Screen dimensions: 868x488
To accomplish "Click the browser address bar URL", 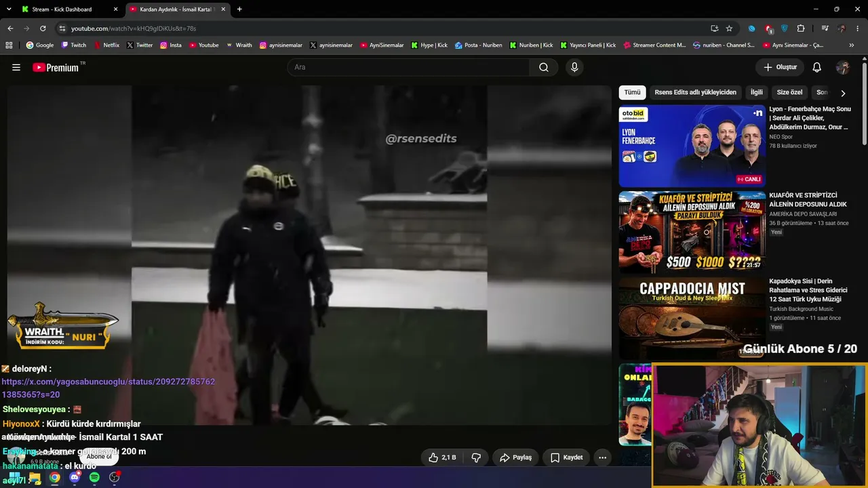I will [134, 28].
